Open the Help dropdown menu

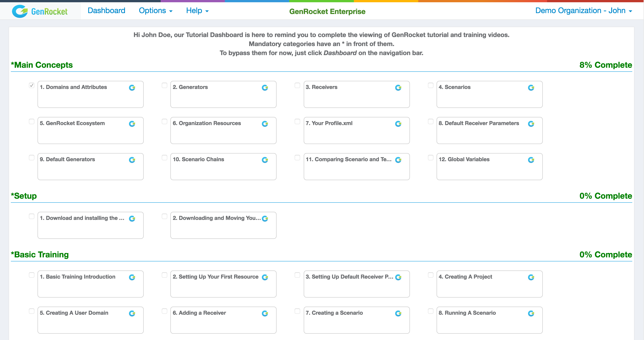tap(197, 10)
